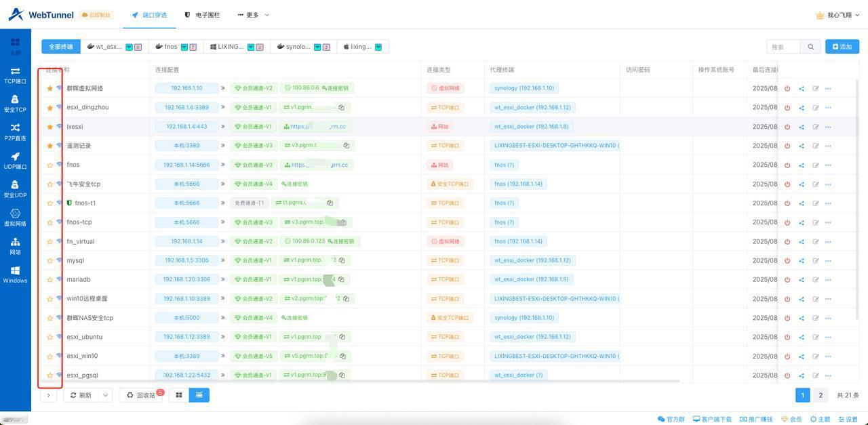Click the share icon for 飞牛安全tcp
This screenshot has height=425, width=868.
pos(802,184)
